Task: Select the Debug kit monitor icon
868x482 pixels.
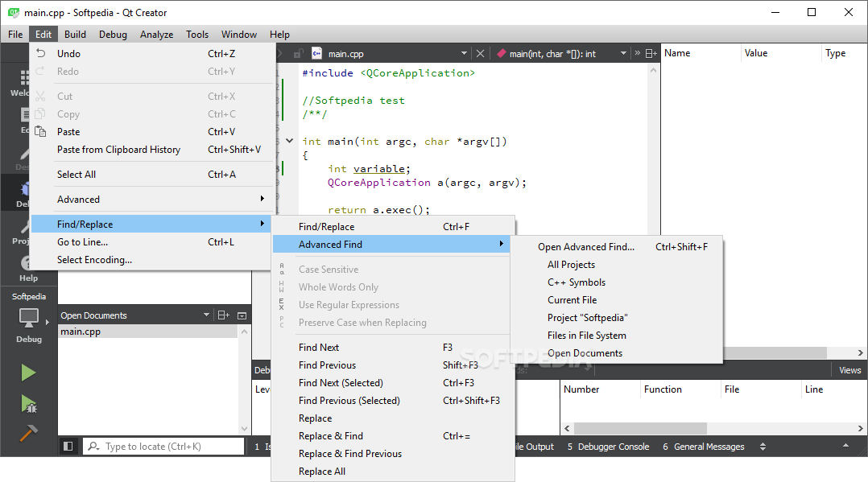Action: coord(28,318)
